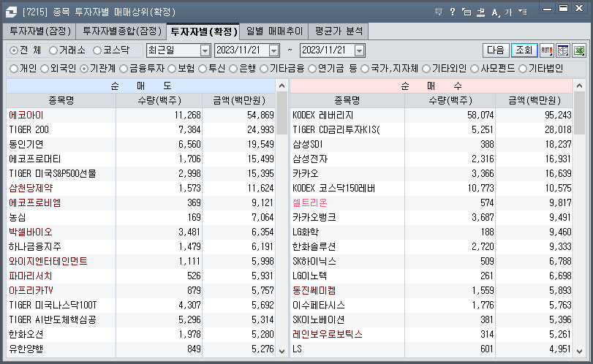The image size is (593, 364).
Task: Open the end date calendar dropdown arrow
Action: [x=359, y=50]
